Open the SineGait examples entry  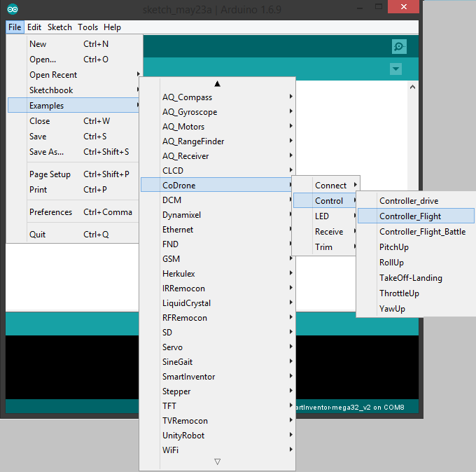pos(217,362)
